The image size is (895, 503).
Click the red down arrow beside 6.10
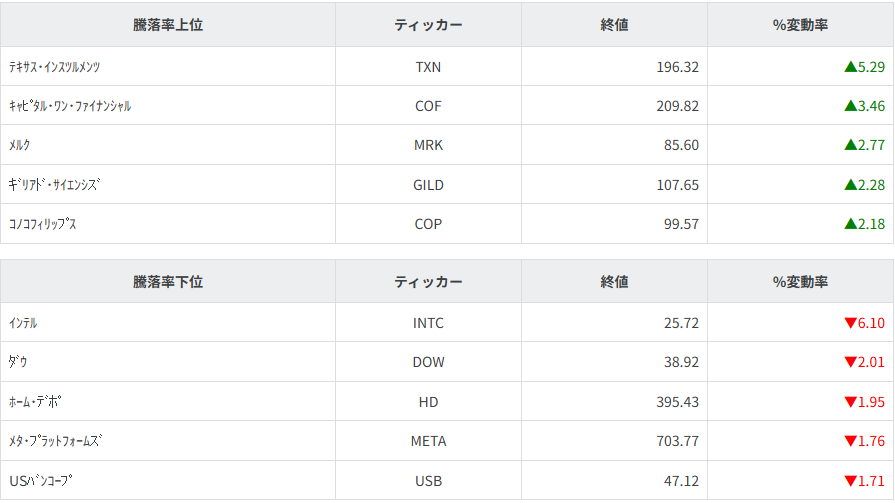tap(850, 323)
